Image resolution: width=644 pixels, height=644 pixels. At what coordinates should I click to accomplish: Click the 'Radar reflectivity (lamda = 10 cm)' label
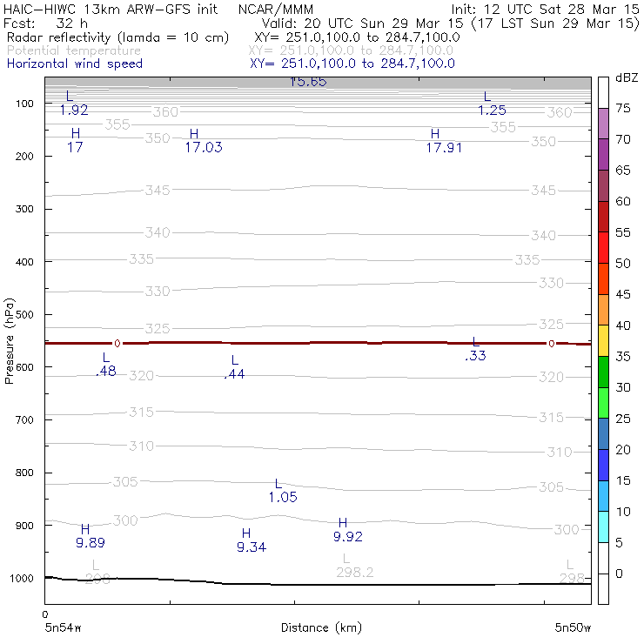pyautogui.click(x=117, y=37)
